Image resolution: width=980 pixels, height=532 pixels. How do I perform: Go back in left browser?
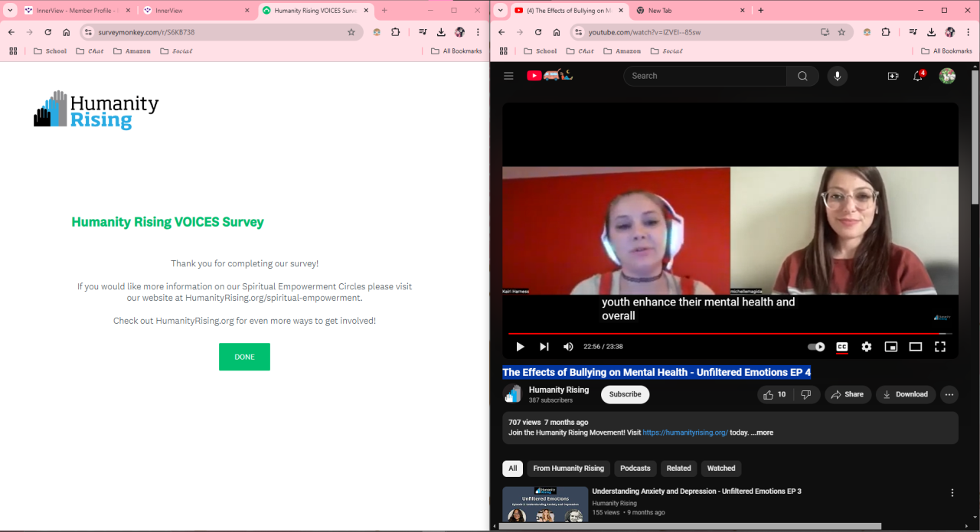tap(11, 32)
